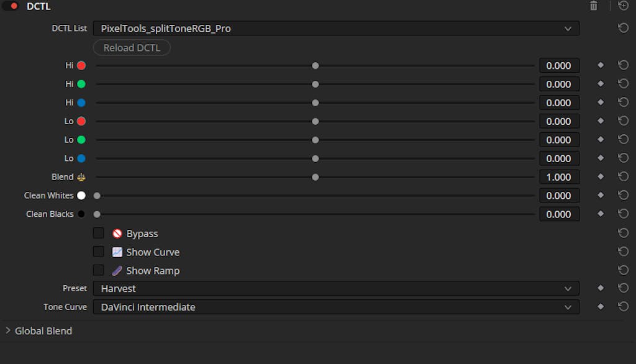Open the Tone Curve dropdown
This screenshot has width=636, height=364.
point(335,307)
